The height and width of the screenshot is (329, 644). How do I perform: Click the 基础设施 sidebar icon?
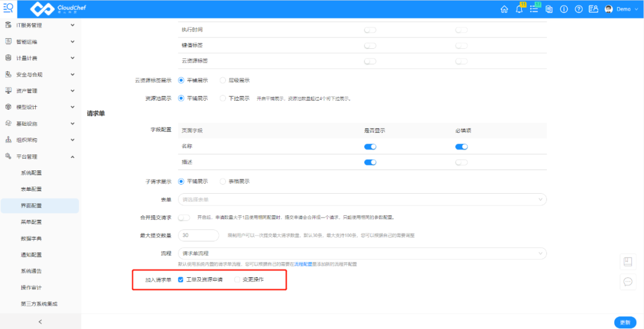click(x=8, y=123)
